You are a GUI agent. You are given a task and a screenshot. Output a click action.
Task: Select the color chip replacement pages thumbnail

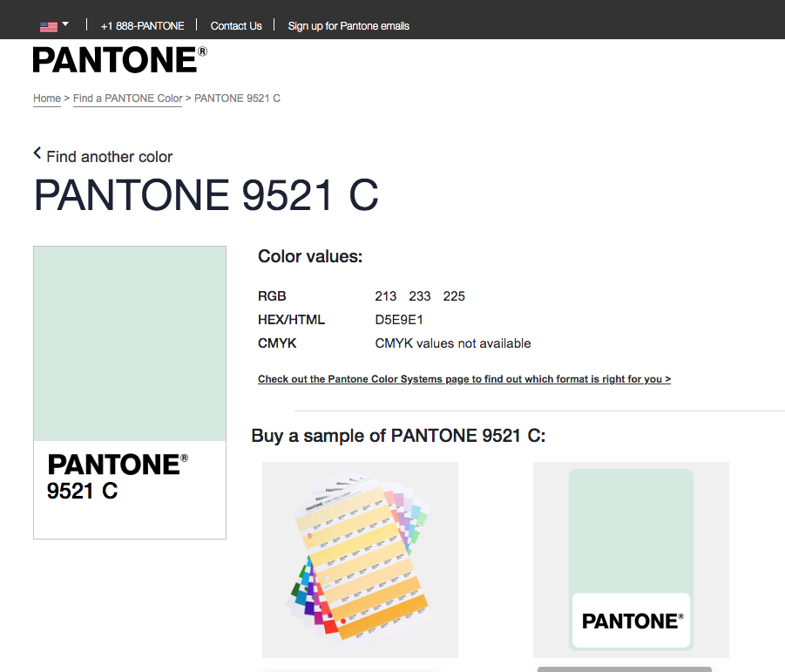point(360,560)
